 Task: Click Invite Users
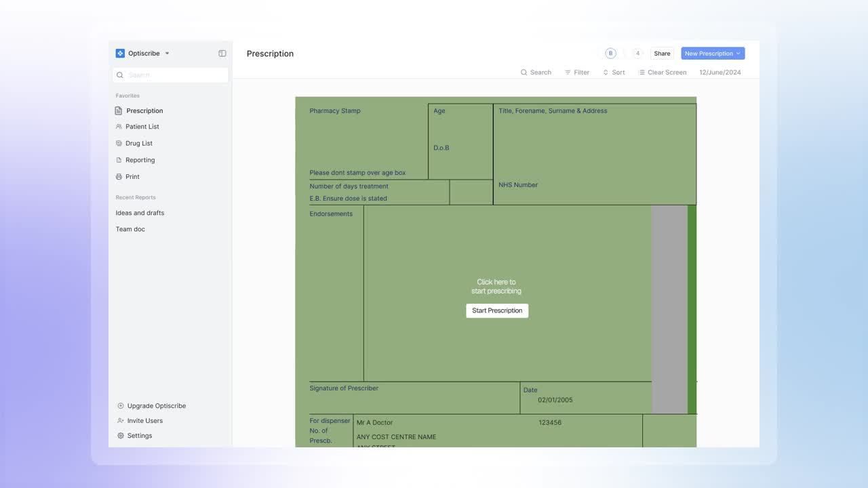tap(145, 421)
